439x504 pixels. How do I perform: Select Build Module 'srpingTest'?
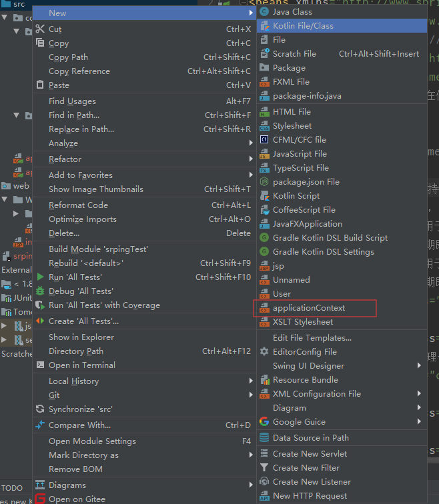tap(144, 249)
